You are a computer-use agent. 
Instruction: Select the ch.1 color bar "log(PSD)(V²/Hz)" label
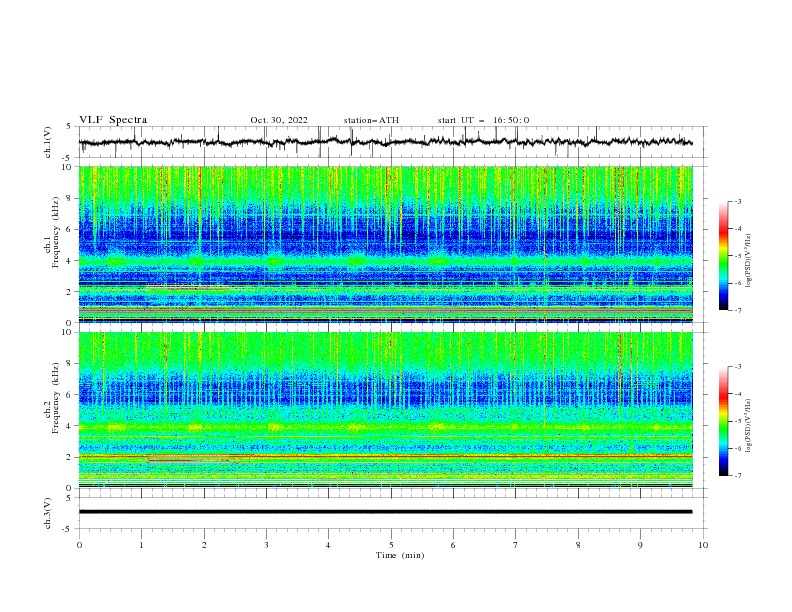coord(749,261)
